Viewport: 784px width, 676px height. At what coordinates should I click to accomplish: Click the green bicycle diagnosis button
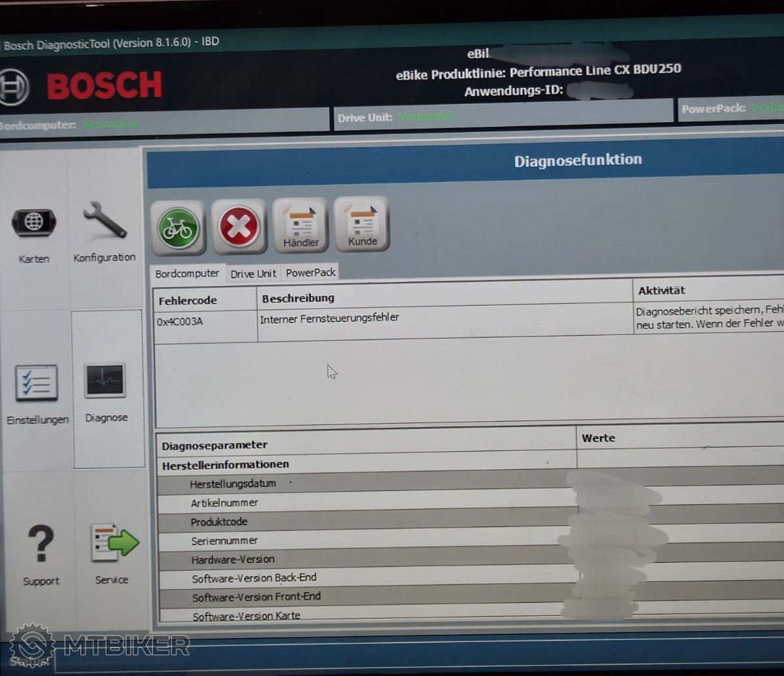coord(178,228)
